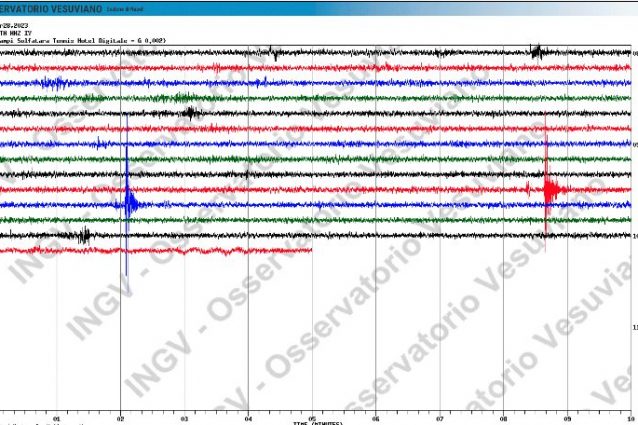
Task: Click the 10 label at axis end
Action: [x=630, y=418]
